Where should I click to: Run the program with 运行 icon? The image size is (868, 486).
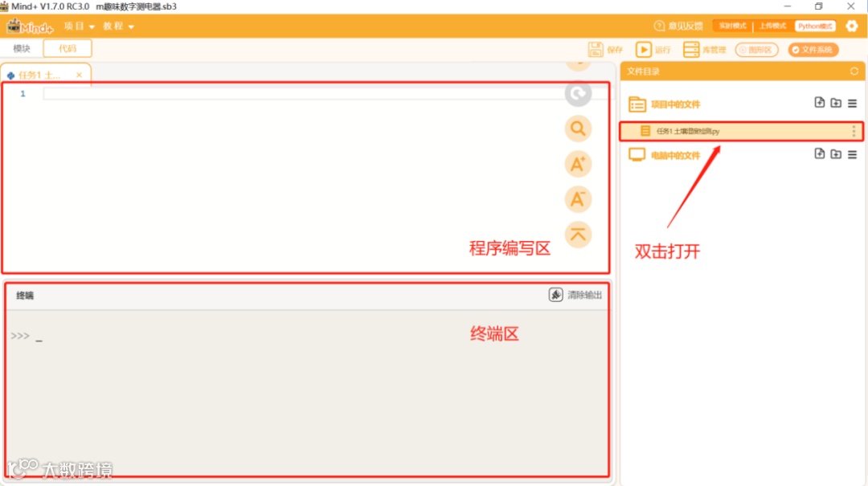click(653, 50)
